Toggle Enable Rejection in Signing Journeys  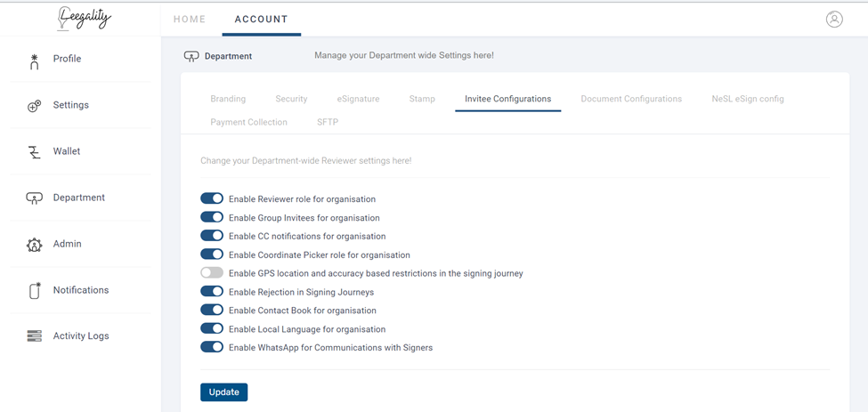coord(212,291)
